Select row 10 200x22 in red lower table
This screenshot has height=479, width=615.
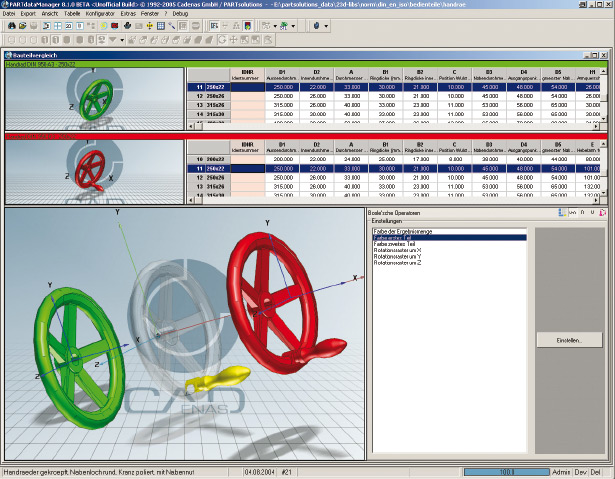[393, 159]
